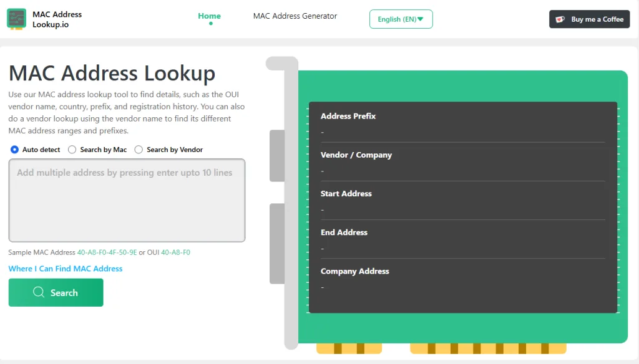
Task: Open the MAC Address Generator page
Action: point(295,16)
